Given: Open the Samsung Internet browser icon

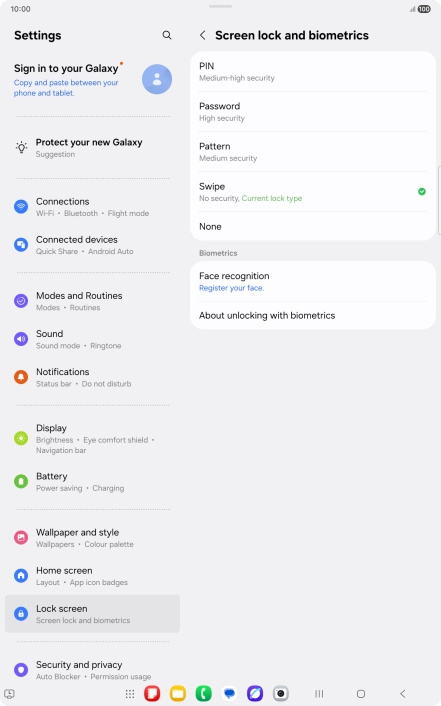Looking at the screenshot, I should pyautogui.click(x=255, y=693).
